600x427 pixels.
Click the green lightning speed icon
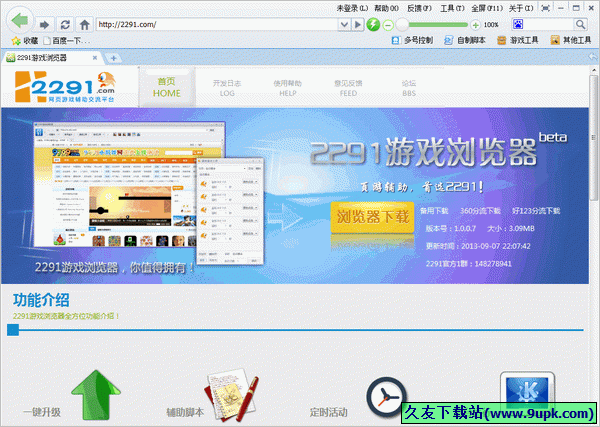pos(373,25)
